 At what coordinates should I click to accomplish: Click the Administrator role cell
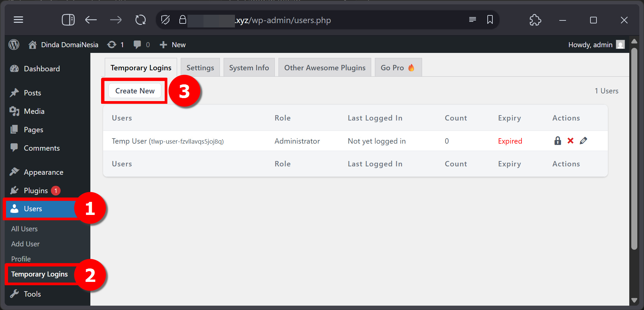click(x=297, y=141)
